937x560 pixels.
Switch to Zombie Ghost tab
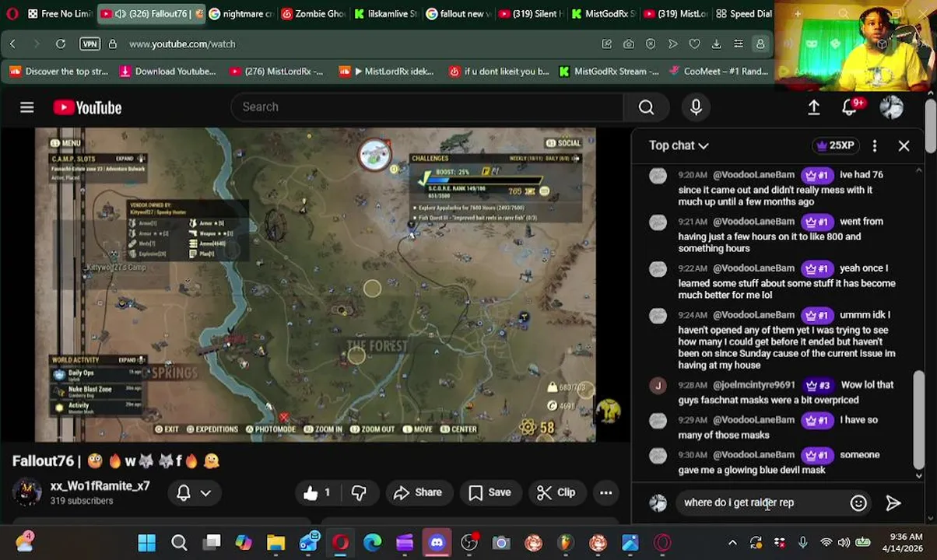[x=313, y=14]
